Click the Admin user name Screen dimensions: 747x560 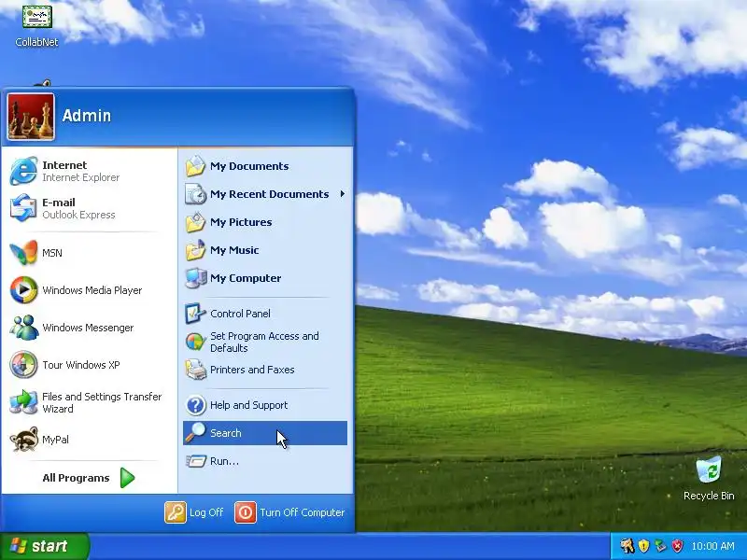pyautogui.click(x=87, y=116)
